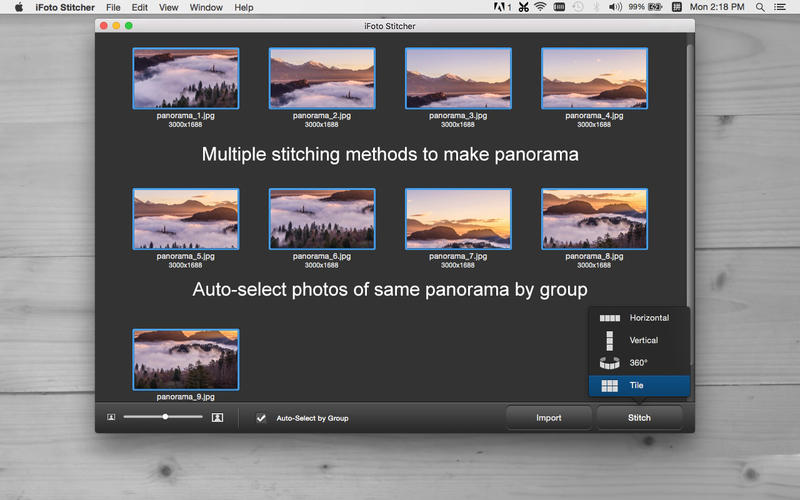Pick the 360° panorama stitching icon
The width and height of the screenshot is (800, 500).
[x=609, y=363]
